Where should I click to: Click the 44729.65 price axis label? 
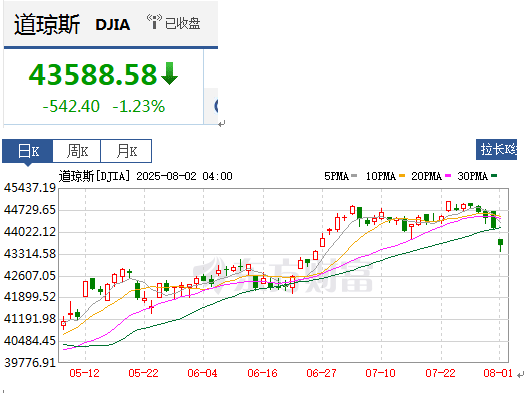click(30, 210)
